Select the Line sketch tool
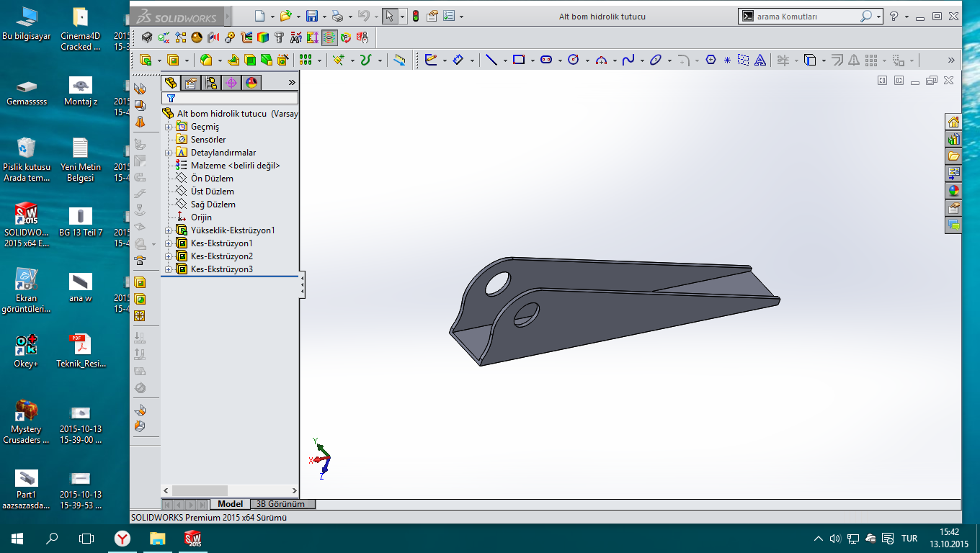The height and width of the screenshot is (553, 980). (x=491, y=60)
